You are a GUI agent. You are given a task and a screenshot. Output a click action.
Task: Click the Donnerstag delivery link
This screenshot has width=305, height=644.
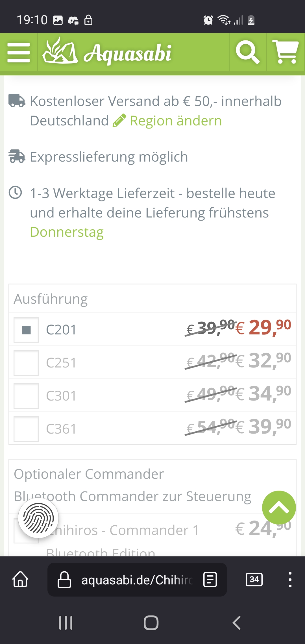(x=67, y=232)
